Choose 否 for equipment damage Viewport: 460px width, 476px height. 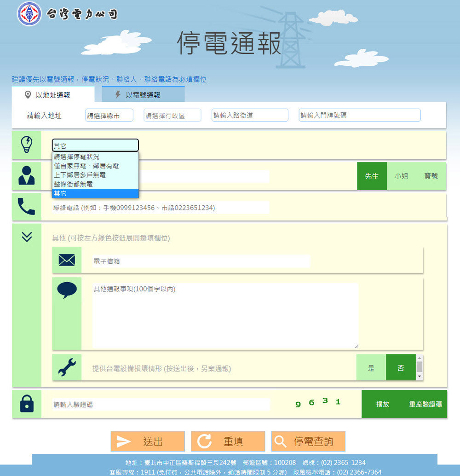[x=401, y=368]
